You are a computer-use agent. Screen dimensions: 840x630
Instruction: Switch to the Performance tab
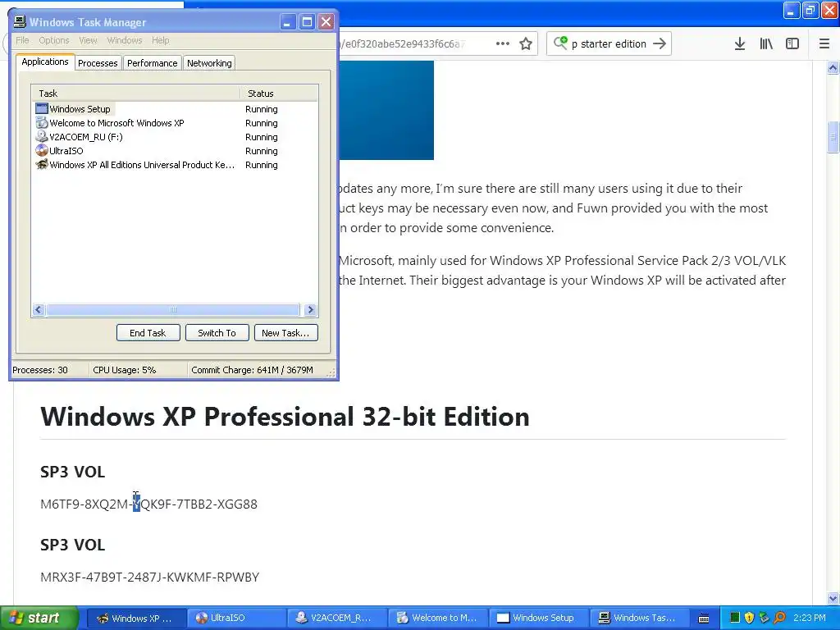[x=152, y=63]
